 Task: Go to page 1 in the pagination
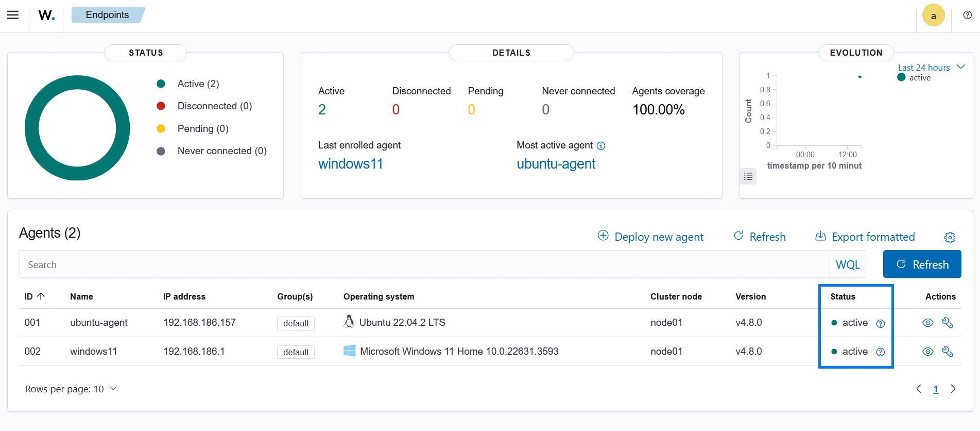pyautogui.click(x=936, y=389)
